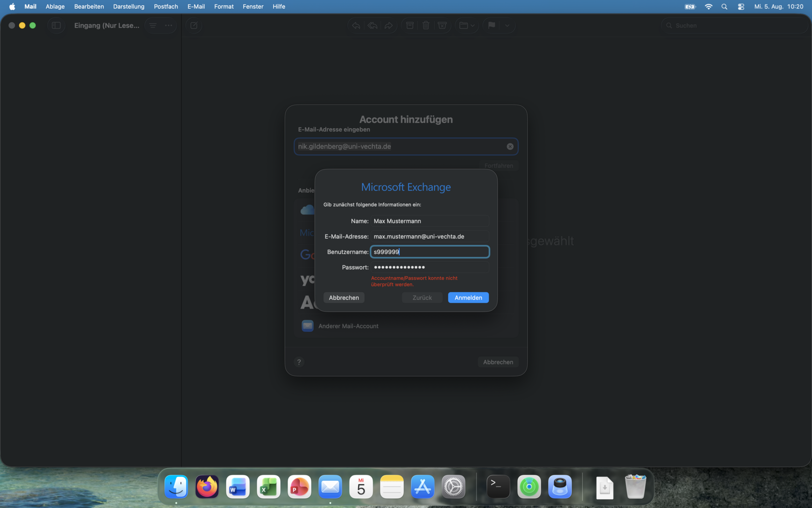This screenshot has width=812, height=508.
Task: Click Abbrechen in the Microsoft Exchange dialog
Action: [x=344, y=298]
